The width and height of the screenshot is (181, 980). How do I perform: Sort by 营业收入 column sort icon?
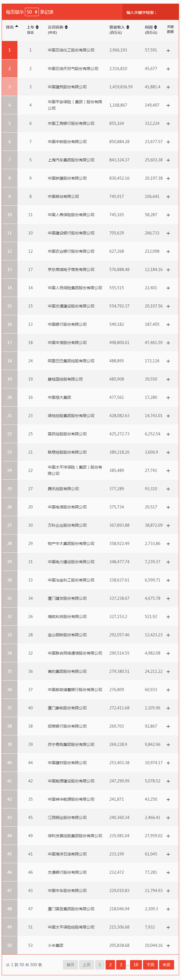coord(128,27)
